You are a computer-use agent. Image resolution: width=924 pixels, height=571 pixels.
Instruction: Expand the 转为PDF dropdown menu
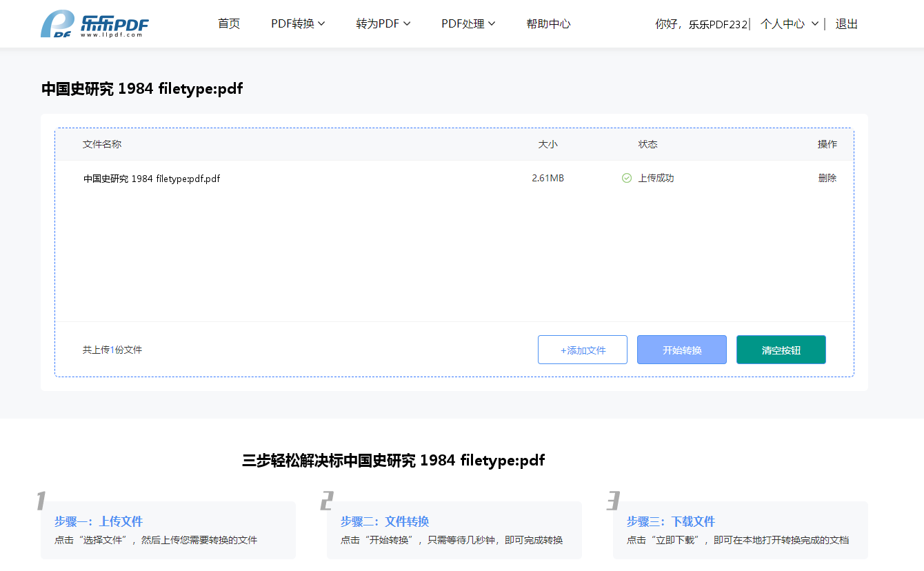point(383,23)
